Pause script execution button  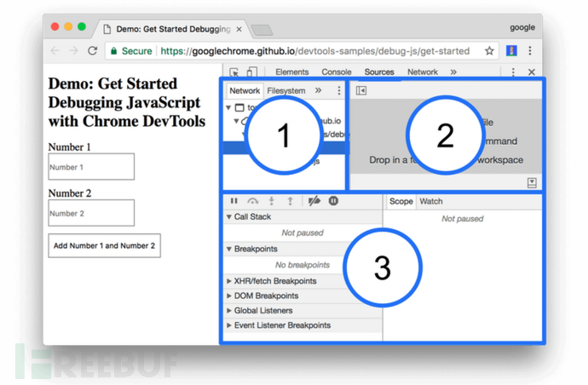pyautogui.click(x=234, y=201)
